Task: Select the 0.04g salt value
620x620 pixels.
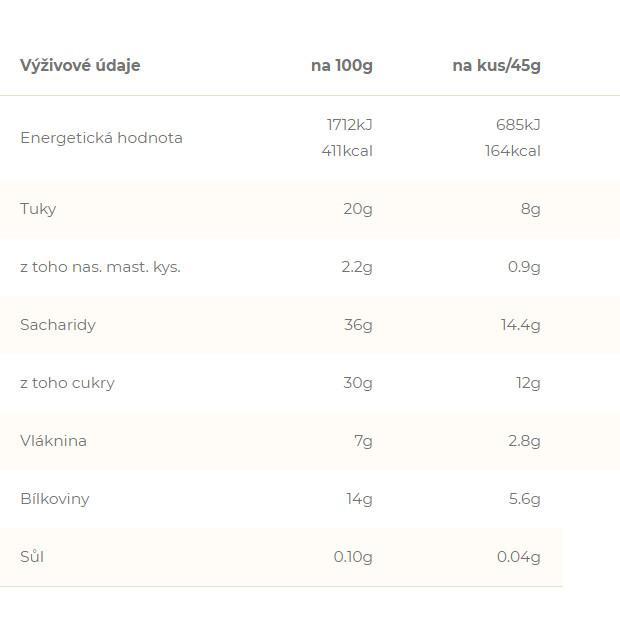Action: (518, 557)
